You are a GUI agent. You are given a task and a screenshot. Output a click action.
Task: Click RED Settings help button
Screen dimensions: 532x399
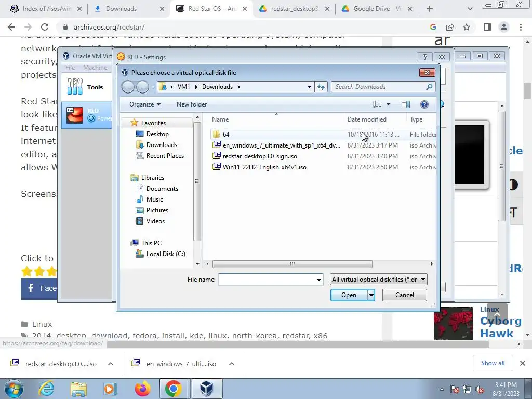[424, 57]
